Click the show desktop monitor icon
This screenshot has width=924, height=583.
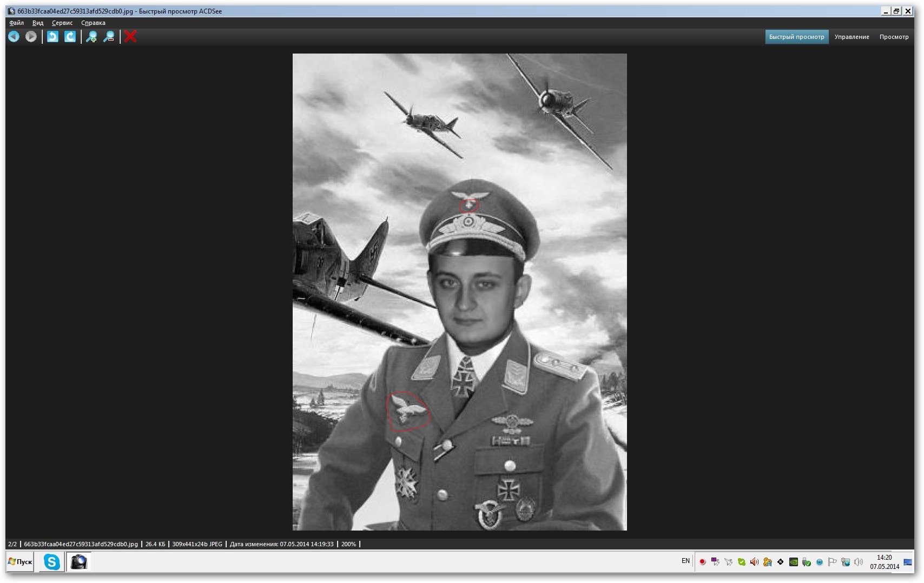pyautogui.click(x=908, y=562)
